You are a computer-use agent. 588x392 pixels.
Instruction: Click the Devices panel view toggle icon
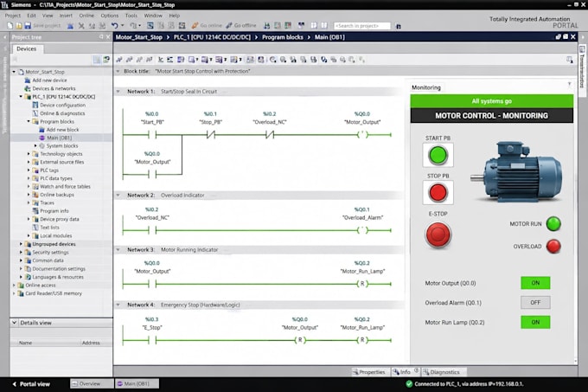[97, 59]
